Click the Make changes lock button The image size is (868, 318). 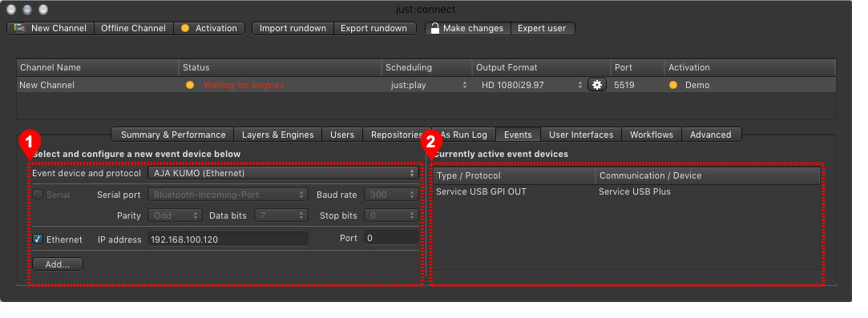(468, 28)
